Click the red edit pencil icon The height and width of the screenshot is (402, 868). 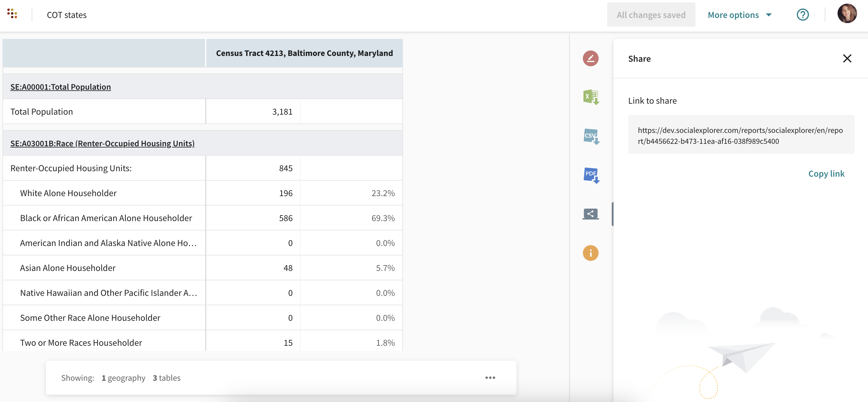tap(590, 59)
